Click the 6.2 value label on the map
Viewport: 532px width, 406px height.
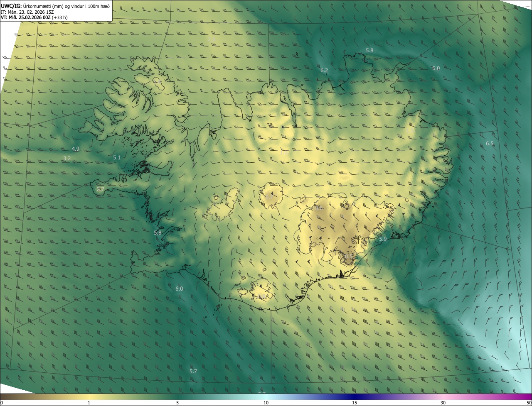coord(324,71)
